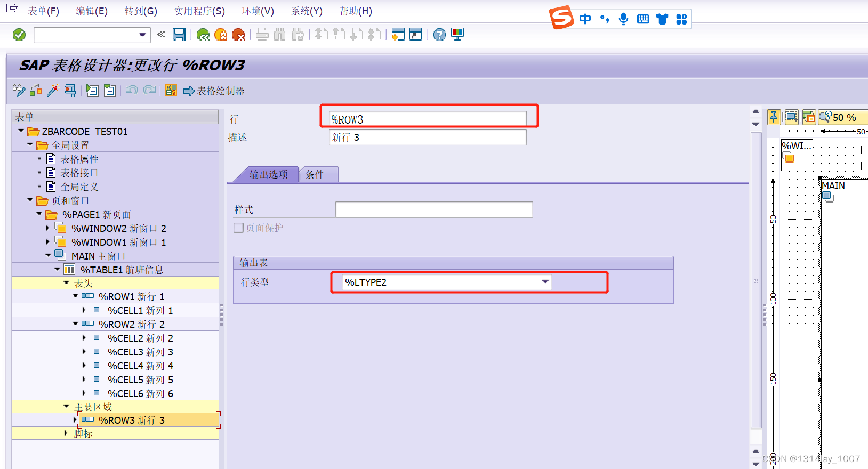The image size is (868, 469).
Task: Click the Sogou soft keyboard icon
Action: (643, 19)
